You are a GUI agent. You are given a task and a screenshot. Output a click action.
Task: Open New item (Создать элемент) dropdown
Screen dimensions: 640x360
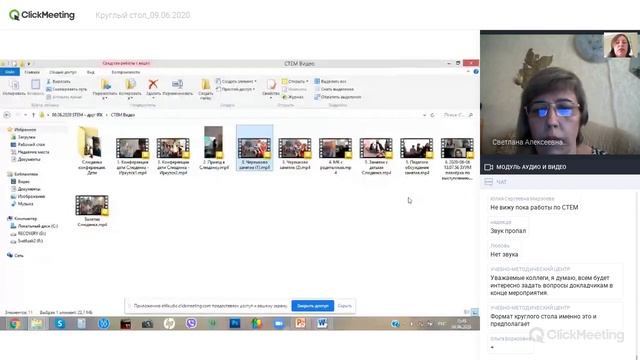click(x=236, y=82)
